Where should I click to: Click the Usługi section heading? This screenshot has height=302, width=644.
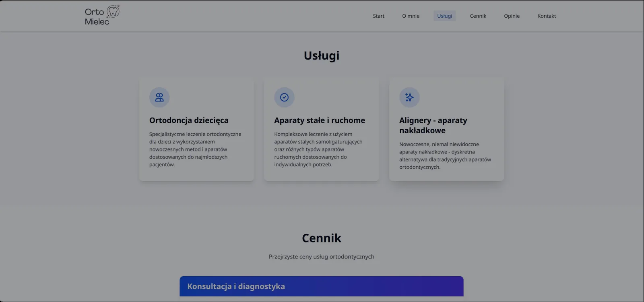322,56
